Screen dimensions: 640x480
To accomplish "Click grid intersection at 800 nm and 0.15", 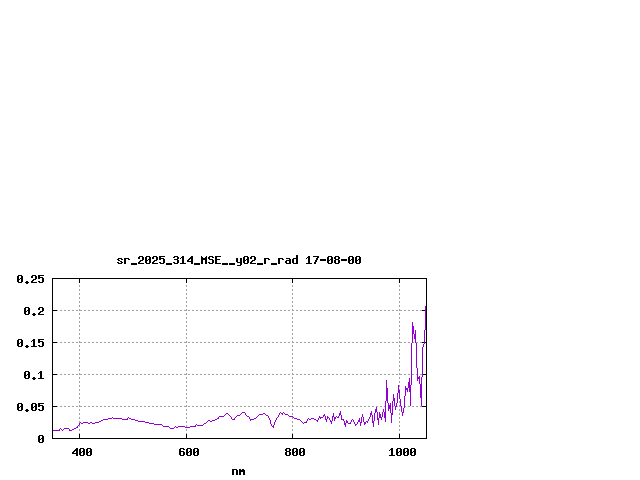I will click(293, 343).
